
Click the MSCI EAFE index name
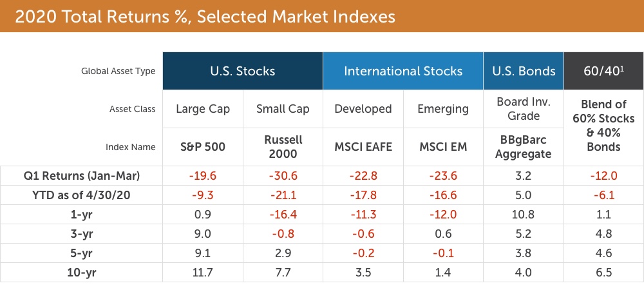click(363, 146)
